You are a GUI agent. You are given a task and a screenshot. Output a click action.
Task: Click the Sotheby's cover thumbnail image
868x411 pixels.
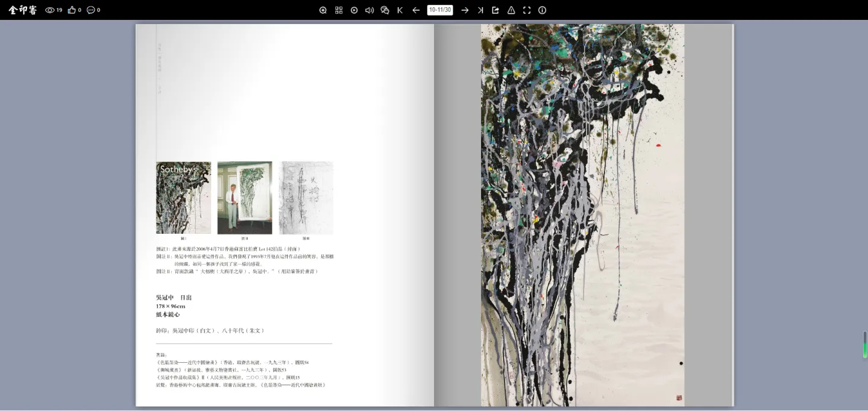tap(183, 198)
